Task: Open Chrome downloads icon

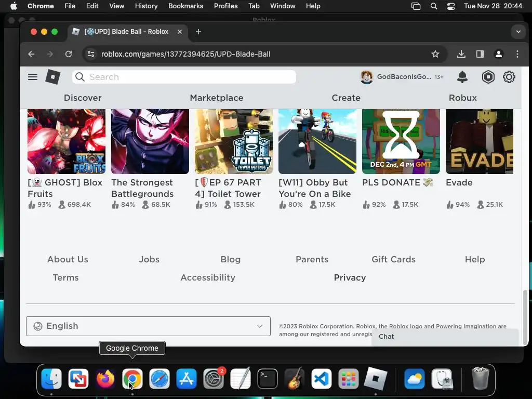Action: [461, 54]
